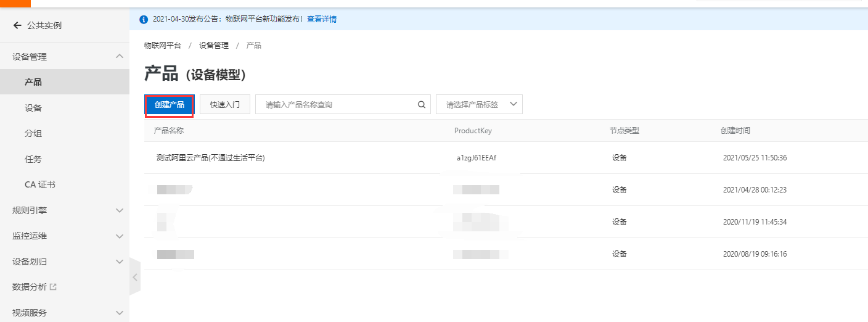
Task: Open external link icon beside 数据分析
Action: [53, 287]
